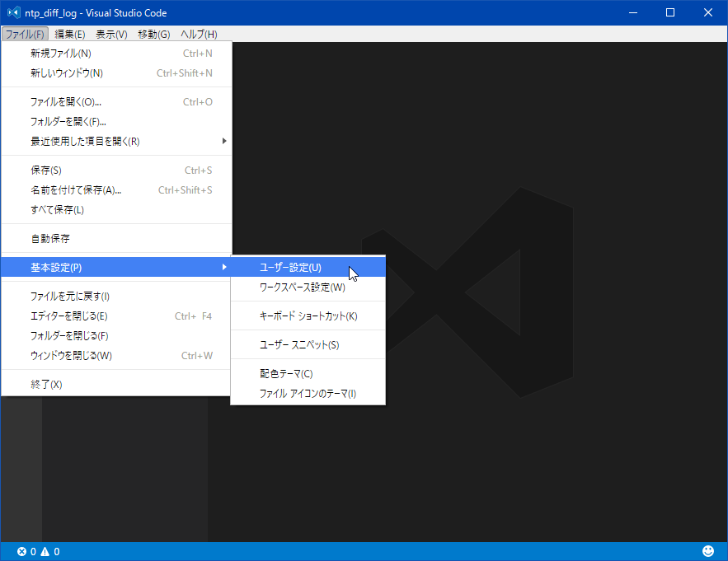This screenshot has width=728, height=561.
Task: Open the 表示(V) menu
Action: [x=111, y=34]
